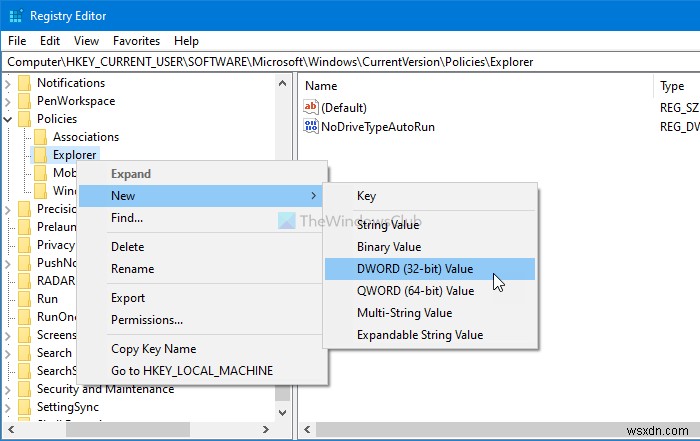Select the PenWorkspace key in tree
700x441 pixels.
tap(76, 101)
